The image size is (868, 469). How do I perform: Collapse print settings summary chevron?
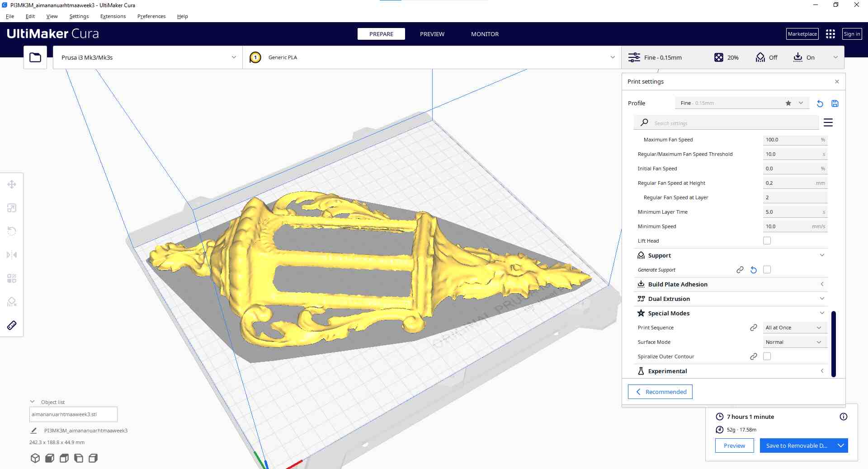click(x=835, y=57)
